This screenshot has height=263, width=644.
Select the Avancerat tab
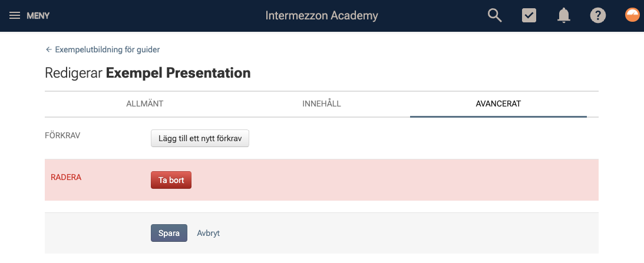pos(498,104)
